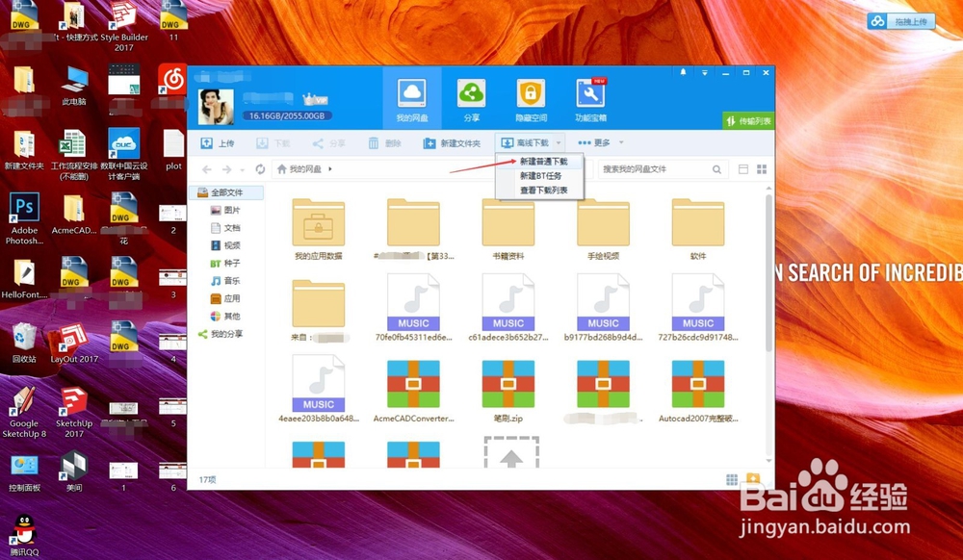Click the 离线下载 offline download button
The height and width of the screenshot is (560, 963).
525,143
